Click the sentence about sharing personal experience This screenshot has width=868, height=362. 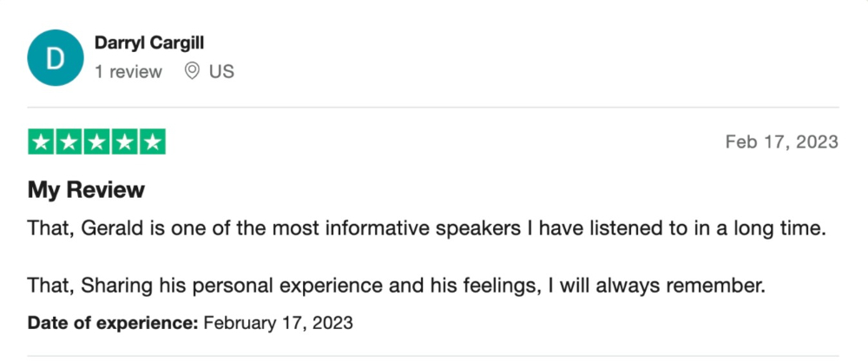click(396, 286)
